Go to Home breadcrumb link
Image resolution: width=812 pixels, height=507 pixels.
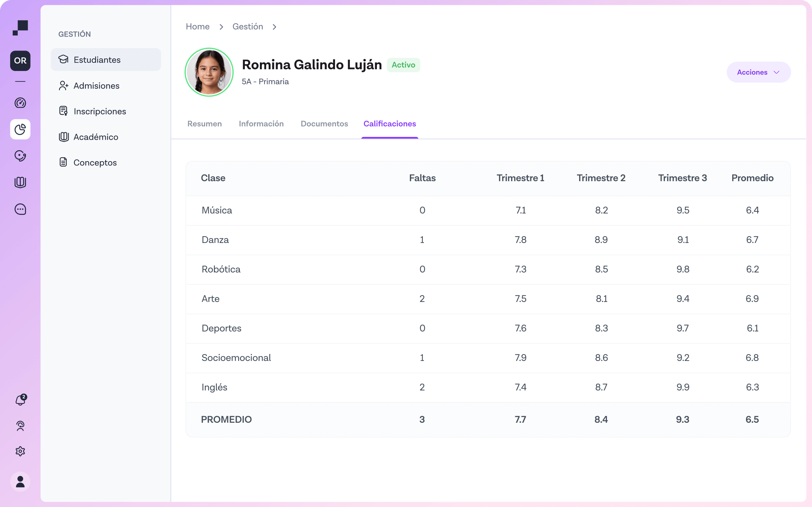197,27
